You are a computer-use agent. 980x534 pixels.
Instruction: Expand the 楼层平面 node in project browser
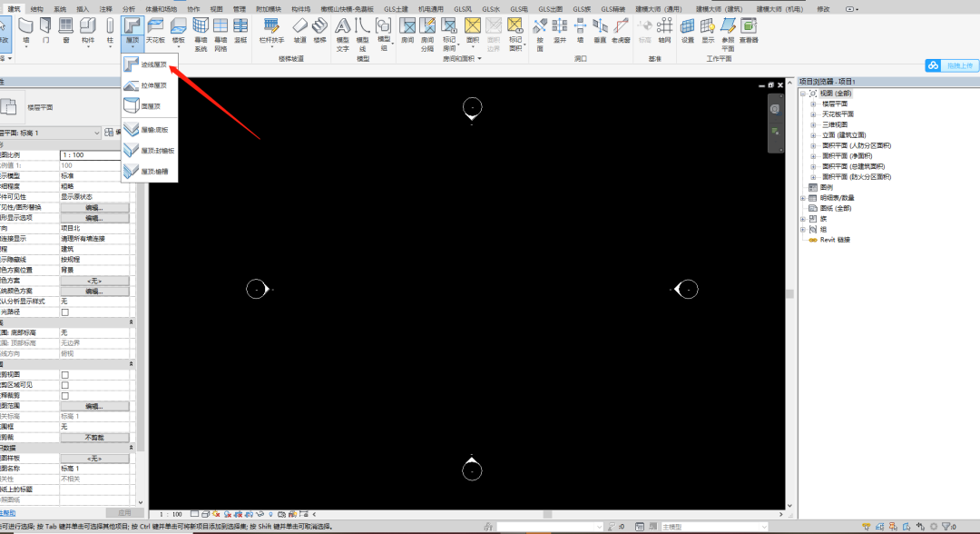(813, 104)
